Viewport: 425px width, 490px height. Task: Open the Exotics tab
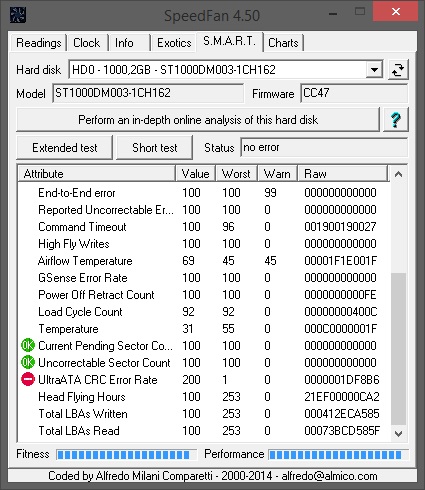[x=174, y=43]
